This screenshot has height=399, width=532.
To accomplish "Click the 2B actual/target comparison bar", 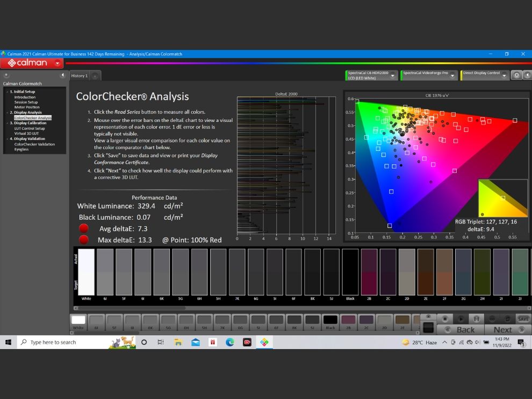I will 369,272.
